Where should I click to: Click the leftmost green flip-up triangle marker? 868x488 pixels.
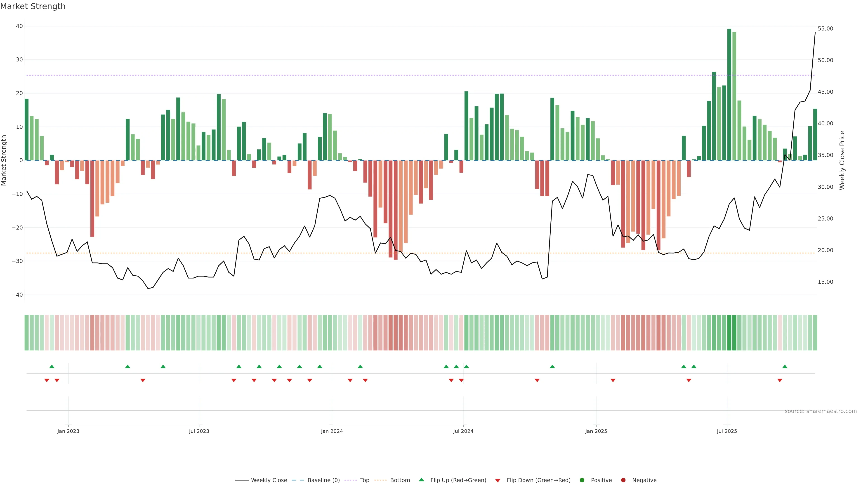[52, 366]
